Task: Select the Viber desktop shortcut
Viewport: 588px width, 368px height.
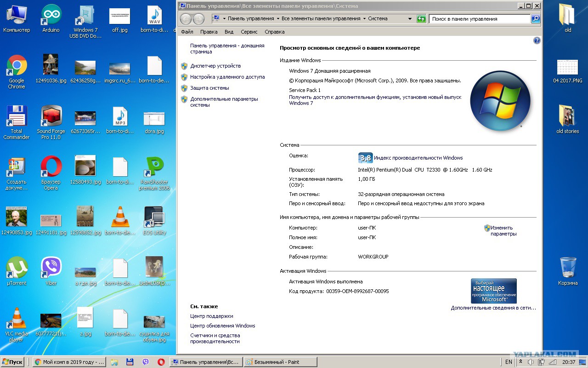Action: [51, 271]
